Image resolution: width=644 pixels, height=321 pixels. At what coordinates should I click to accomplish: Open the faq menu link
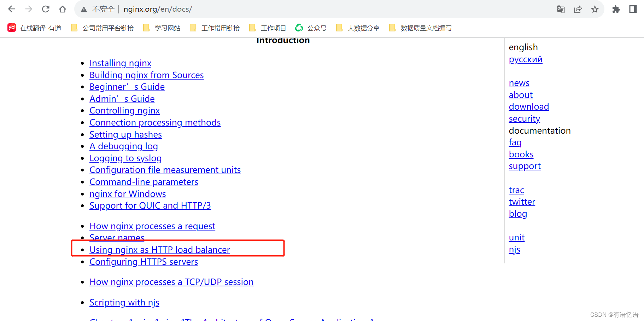pyautogui.click(x=515, y=142)
